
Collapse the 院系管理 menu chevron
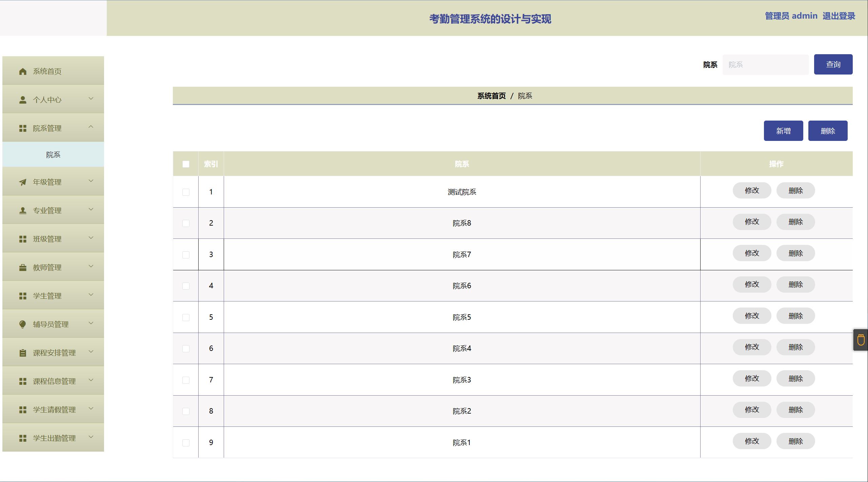coord(91,127)
